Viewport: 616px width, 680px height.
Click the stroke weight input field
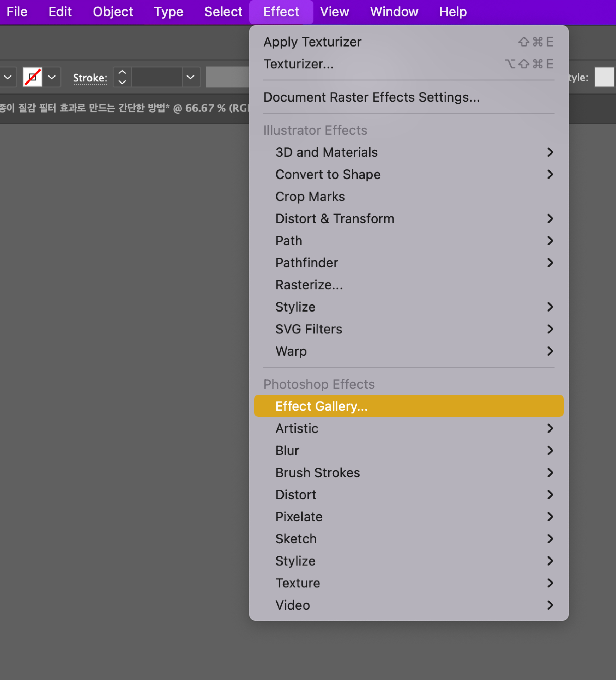pyautogui.click(x=157, y=77)
